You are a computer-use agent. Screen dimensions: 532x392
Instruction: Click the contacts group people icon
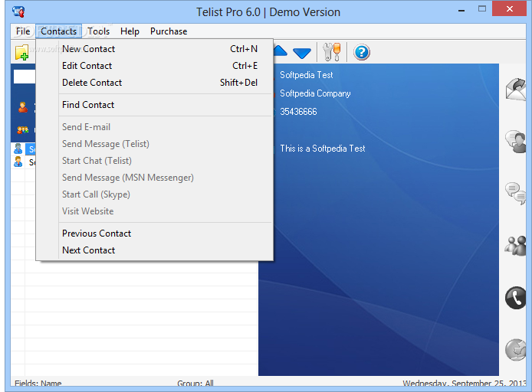(x=23, y=129)
